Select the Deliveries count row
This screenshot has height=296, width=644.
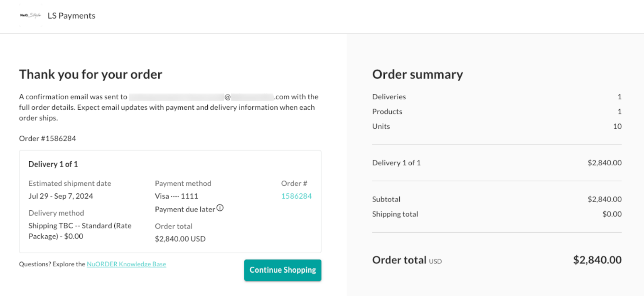(388, 97)
